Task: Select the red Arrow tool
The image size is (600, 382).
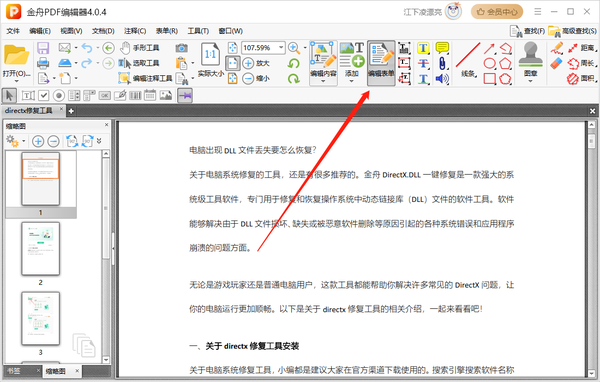Action: 489,48
